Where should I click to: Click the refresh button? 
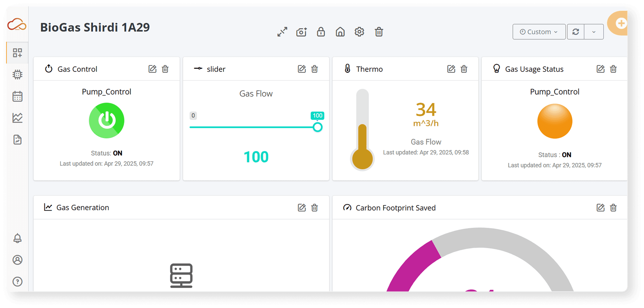576,32
